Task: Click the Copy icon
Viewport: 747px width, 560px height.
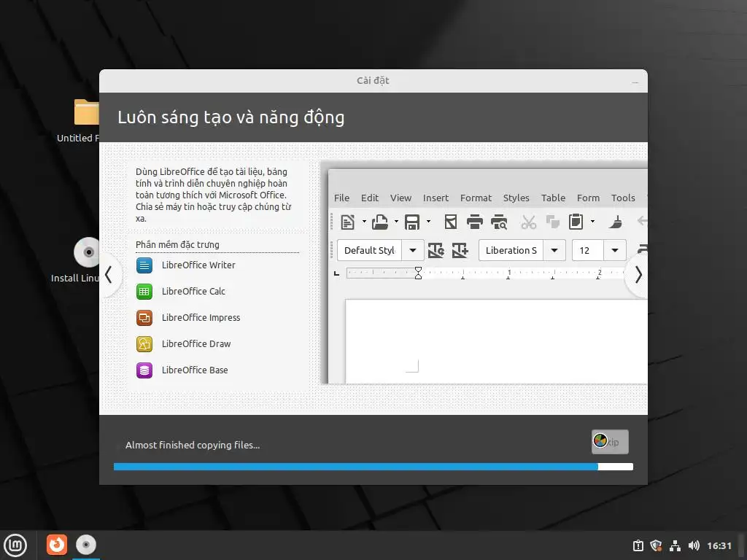Action: click(x=553, y=222)
